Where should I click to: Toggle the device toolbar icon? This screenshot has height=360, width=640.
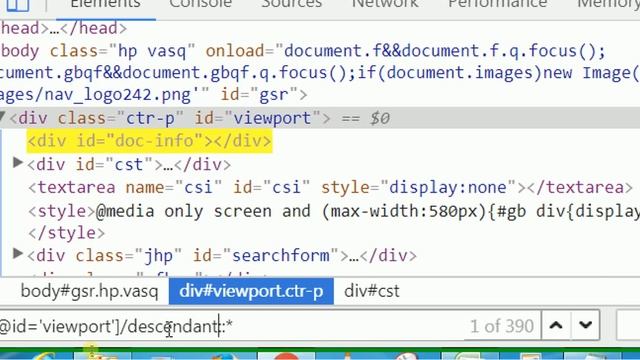[18, 5]
